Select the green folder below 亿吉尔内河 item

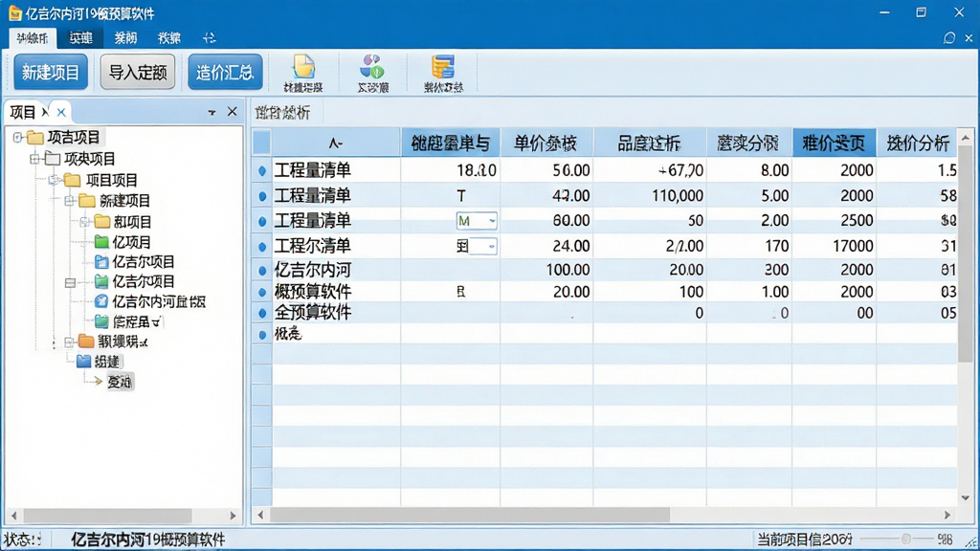101,321
